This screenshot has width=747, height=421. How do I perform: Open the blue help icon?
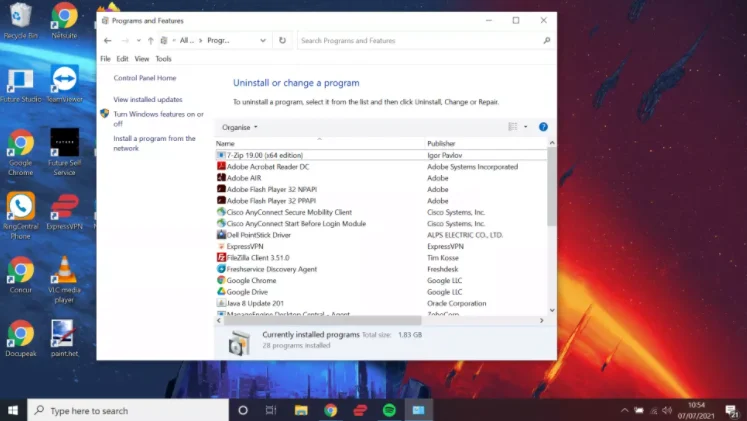click(543, 127)
